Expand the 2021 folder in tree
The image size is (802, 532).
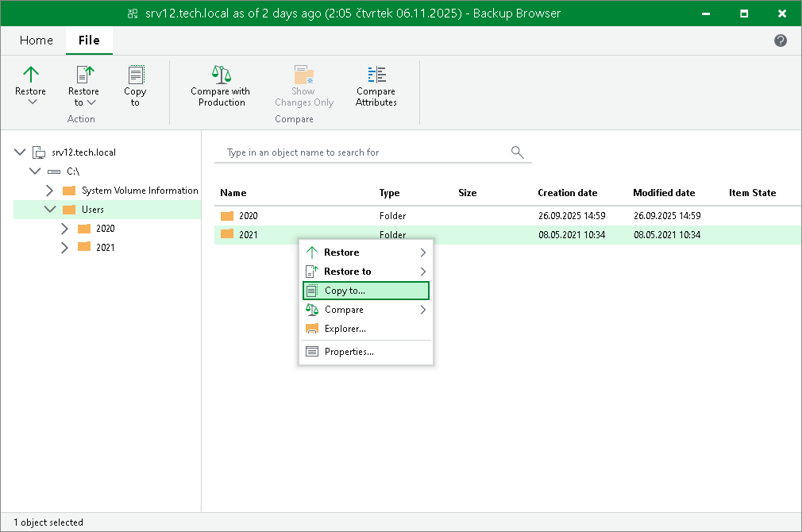point(65,248)
